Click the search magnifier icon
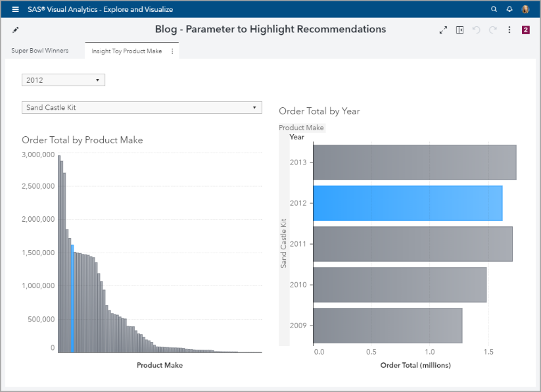 pos(494,9)
